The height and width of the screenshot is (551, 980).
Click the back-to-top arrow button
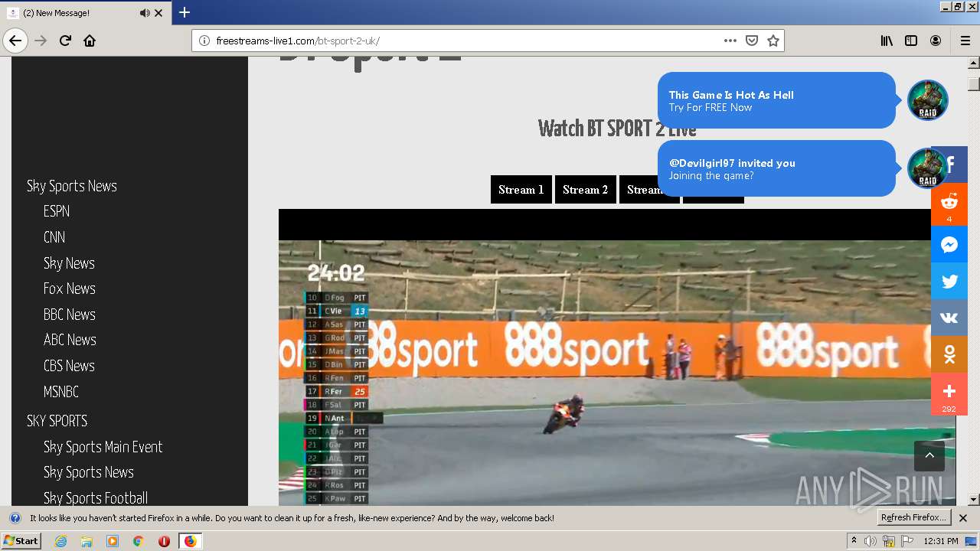point(929,456)
